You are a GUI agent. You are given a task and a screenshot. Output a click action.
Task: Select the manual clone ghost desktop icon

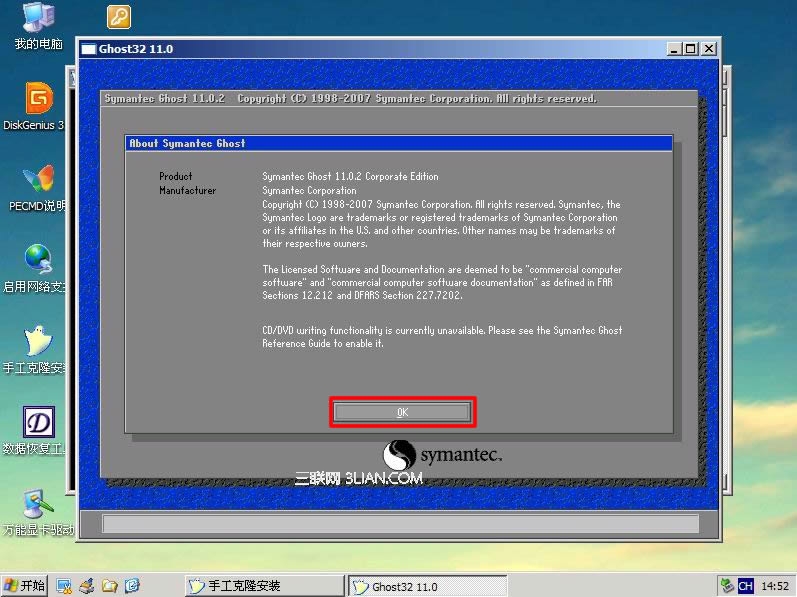click(x=36, y=351)
